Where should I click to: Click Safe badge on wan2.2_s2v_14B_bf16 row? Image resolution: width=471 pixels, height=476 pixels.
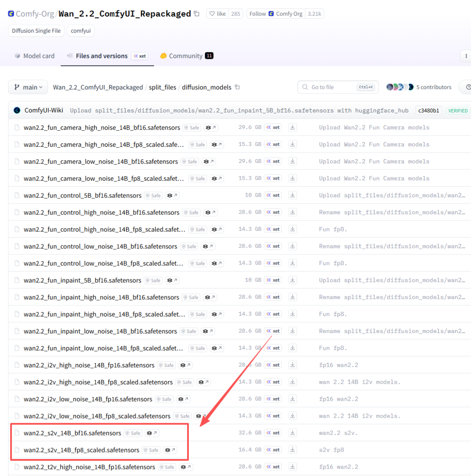pos(133,433)
